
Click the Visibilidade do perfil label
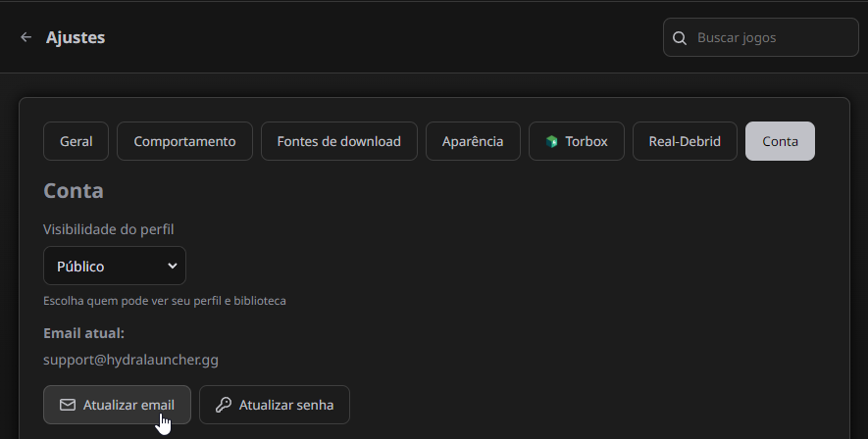[x=109, y=229]
